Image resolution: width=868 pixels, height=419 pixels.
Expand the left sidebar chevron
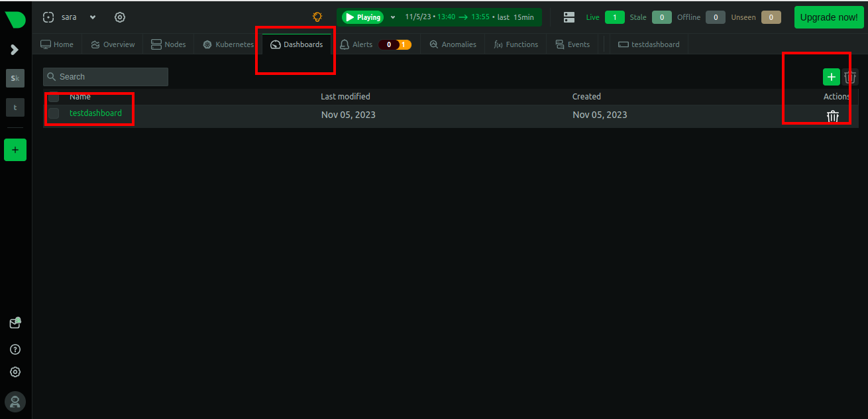pyautogui.click(x=15, y=50)
